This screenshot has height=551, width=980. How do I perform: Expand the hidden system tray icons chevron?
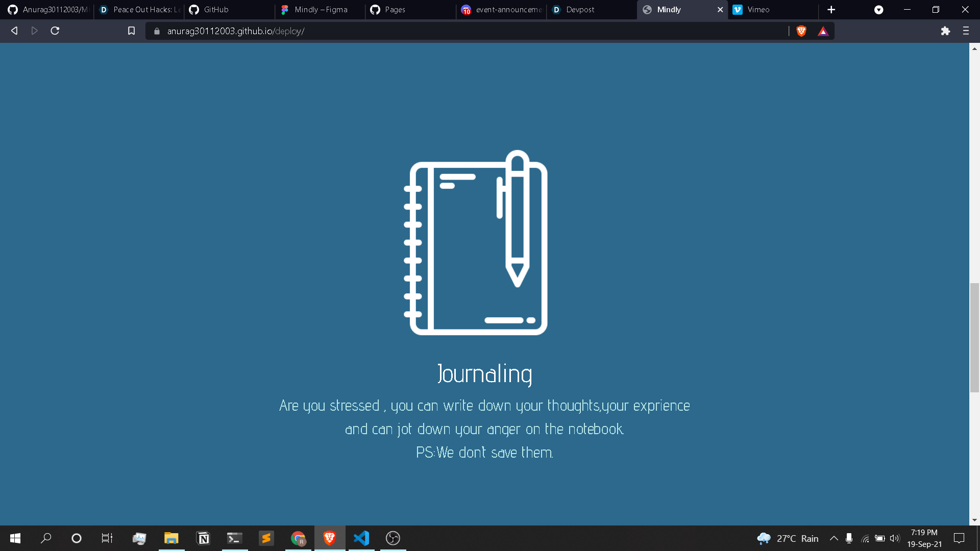click(x=834, y=538)
